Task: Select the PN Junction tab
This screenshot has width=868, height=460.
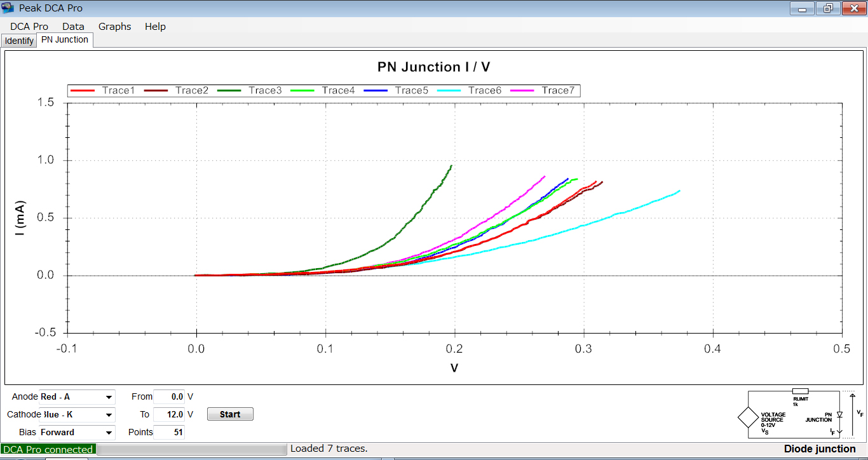Action: tap(65, 40)
